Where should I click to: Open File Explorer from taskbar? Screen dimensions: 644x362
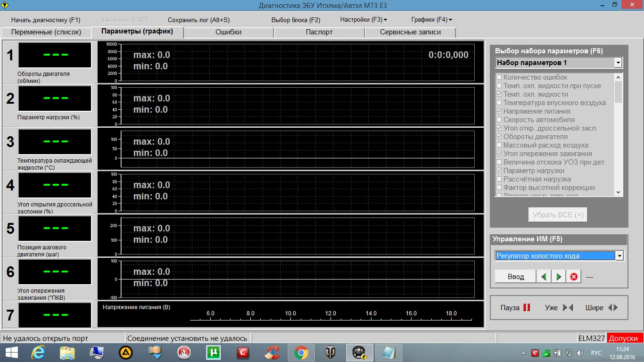[67, 352]
